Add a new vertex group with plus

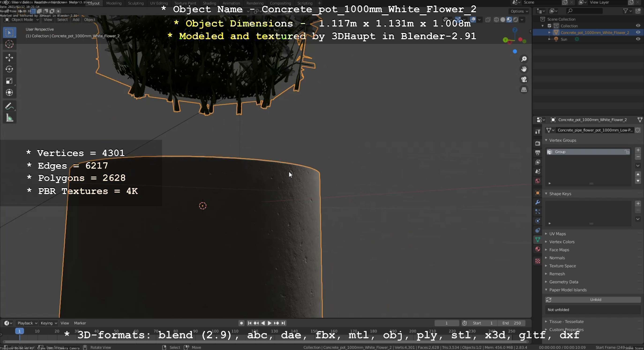638,150
